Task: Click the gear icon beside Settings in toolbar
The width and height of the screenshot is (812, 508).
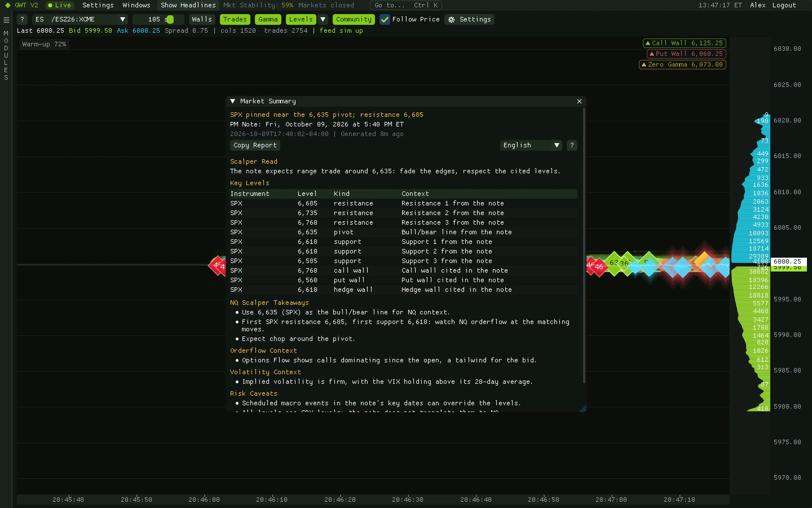Action: coord(452,19)
